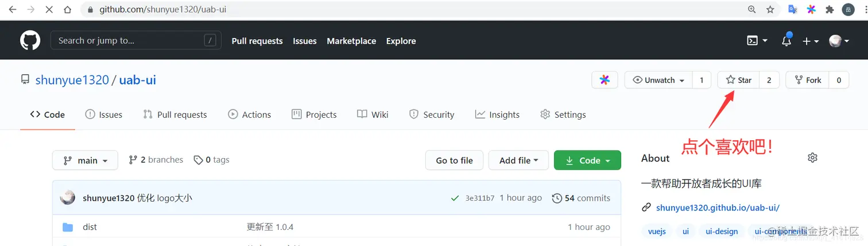Switch to the Security tab
Viewport: 868px width, 246px height.
pos(432,114)
